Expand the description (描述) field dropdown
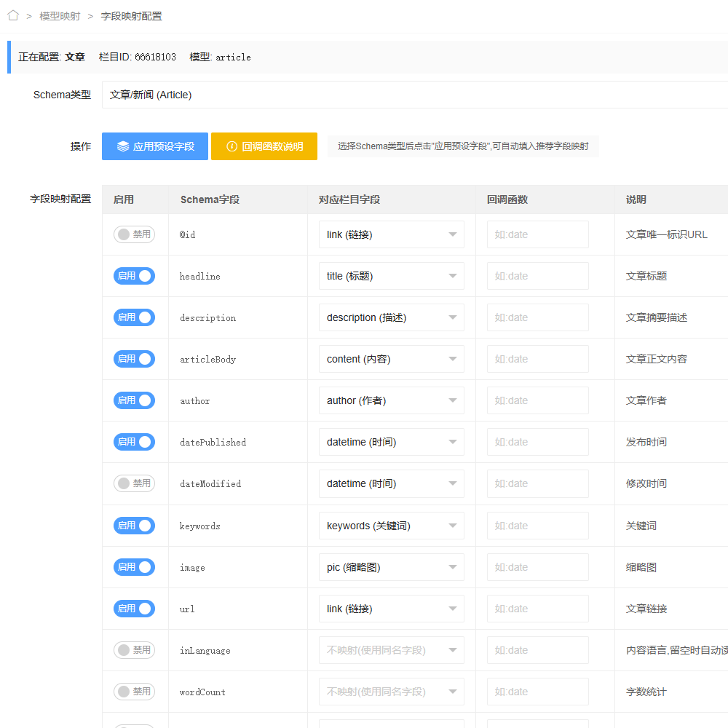Screen dimensions: 728x728 pos(392,317)
